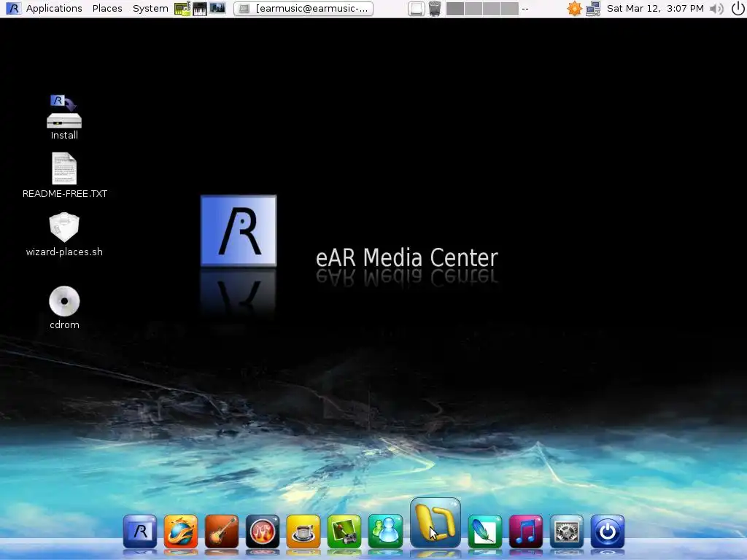Launch the enlarged yellow office dock icon

[x=436, y=523]
